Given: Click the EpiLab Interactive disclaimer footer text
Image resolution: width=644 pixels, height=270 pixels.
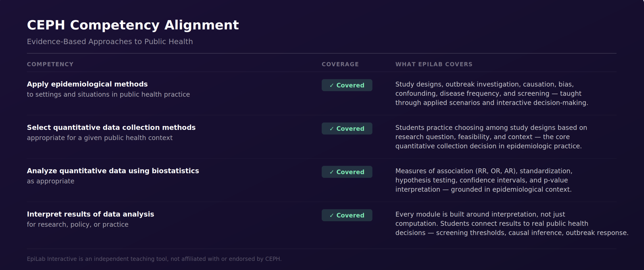Looking at the screenshot, I should coord(154,259).
